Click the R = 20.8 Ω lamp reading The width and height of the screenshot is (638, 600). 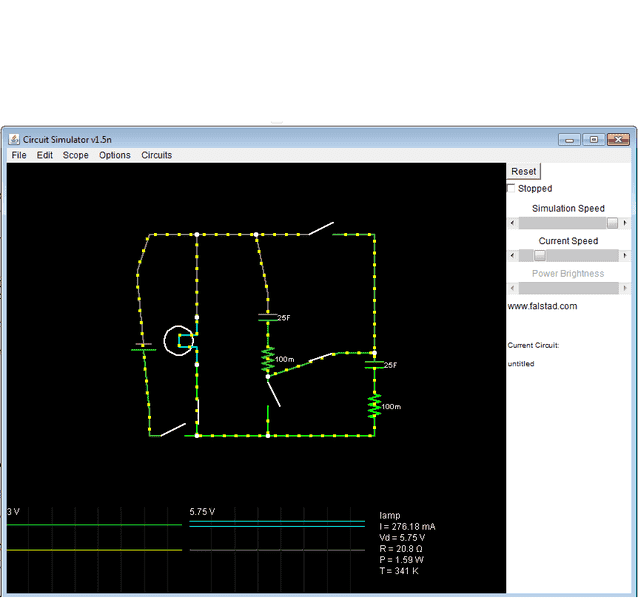coord(401,549)
